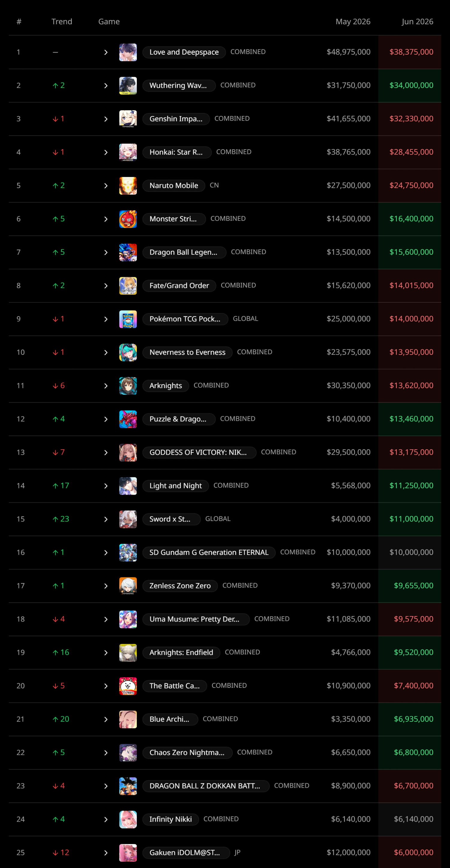Open the Naruto Mobile icon thumbnail
Image resolution: width=450 pixels, height=868 pixels.
[128, 186]
